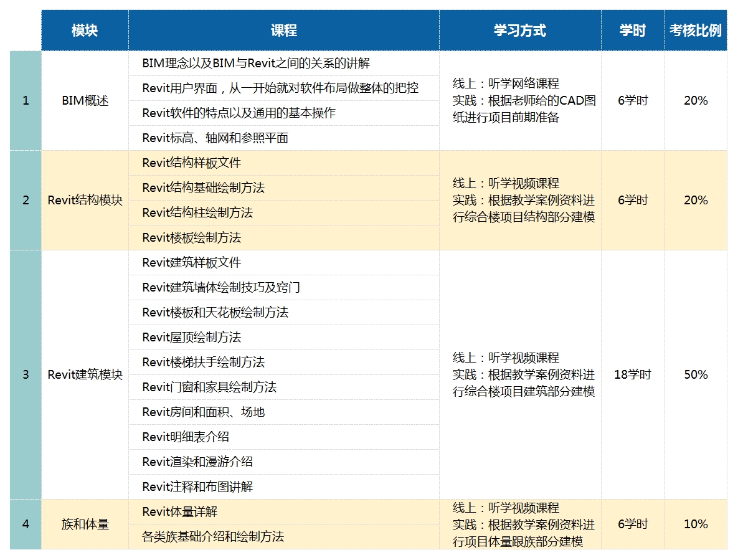738x560 pixels.
Task: Select the Revit标高、轴网和参照平面 course row
Action: tap(215, 138)
